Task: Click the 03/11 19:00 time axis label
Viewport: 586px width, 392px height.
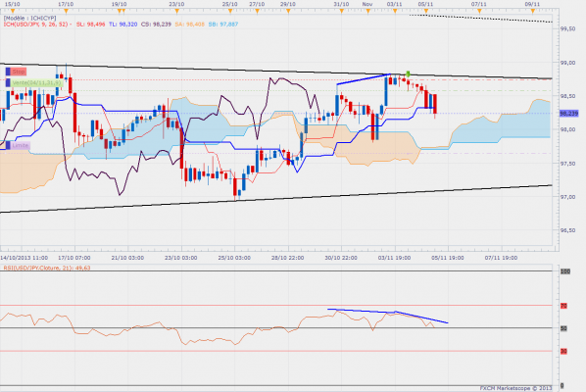Action: click(394, 258)
